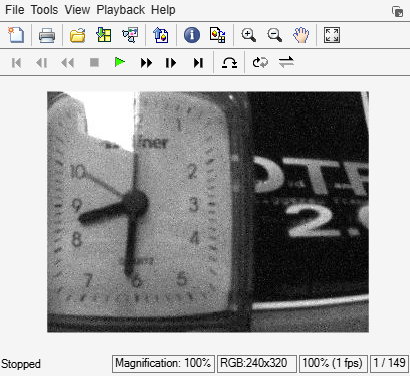Viewport: 410px width, 376px height.
Task: Go to the last frame
Action: click(198, 63)
